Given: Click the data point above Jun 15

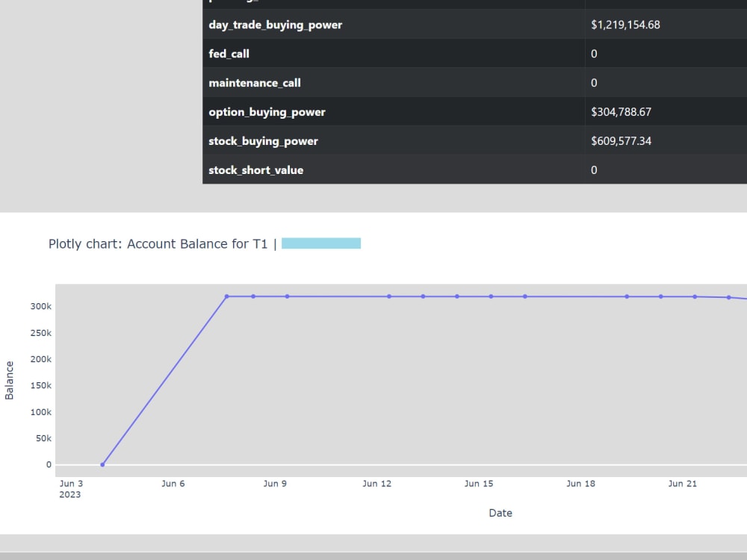Looking at the screenshot, I should click(x=490, y=296).
